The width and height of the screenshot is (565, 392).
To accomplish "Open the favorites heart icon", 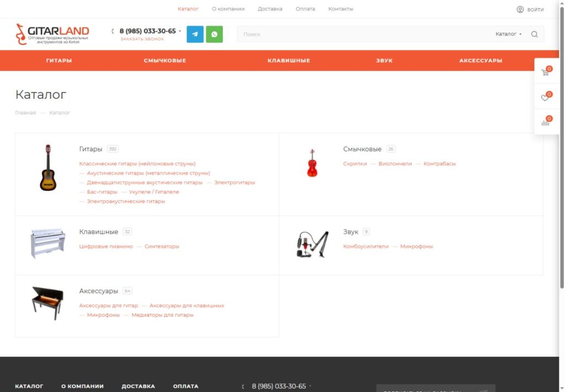I will click(x=545, y=98).
